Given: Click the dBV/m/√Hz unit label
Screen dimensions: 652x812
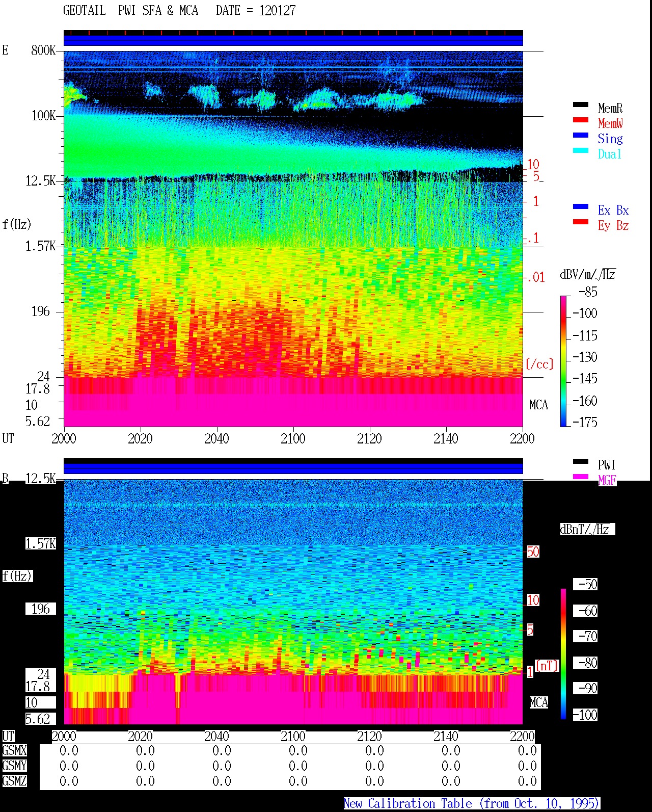Looking at the screenshot, I should pyautogui.click(x=588, y=274).
